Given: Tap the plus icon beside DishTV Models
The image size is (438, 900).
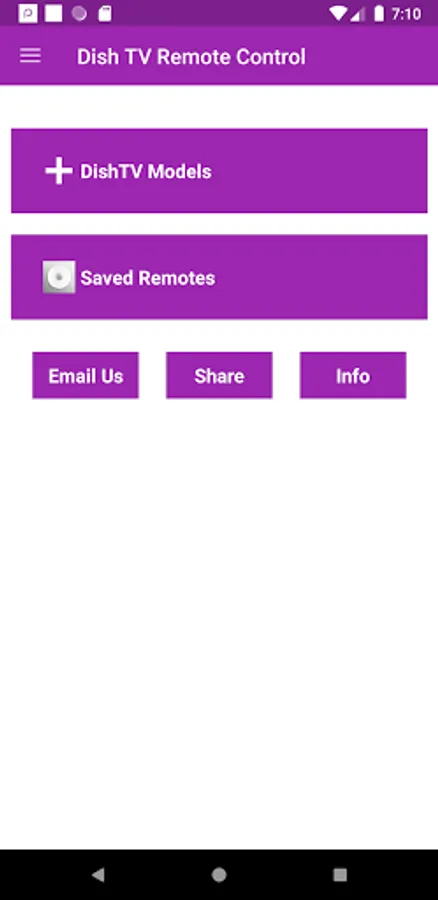Looking at the screenshot, I should pos(59,171).
